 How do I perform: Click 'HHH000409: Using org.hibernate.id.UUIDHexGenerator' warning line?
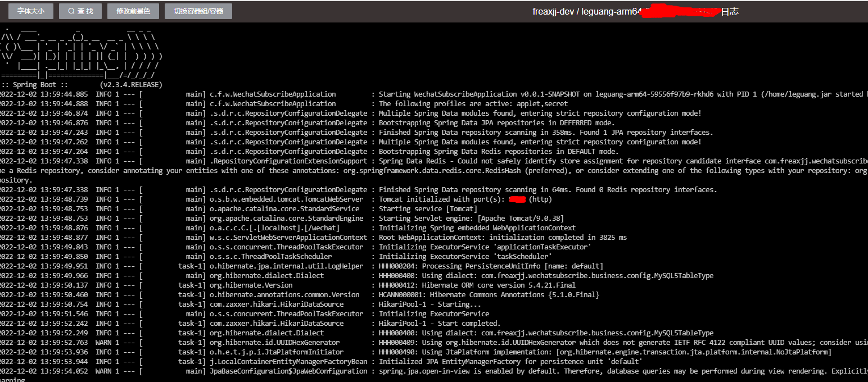click(434, 343)
